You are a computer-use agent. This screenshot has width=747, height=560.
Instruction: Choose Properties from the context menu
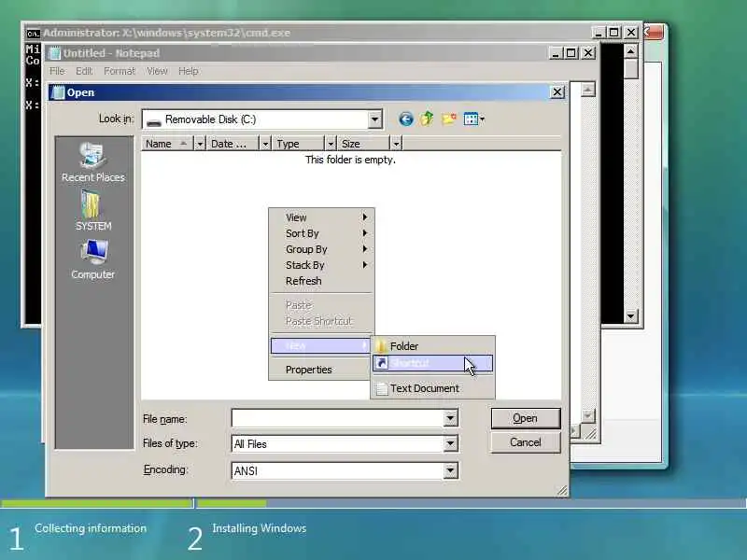click(321, 370)
